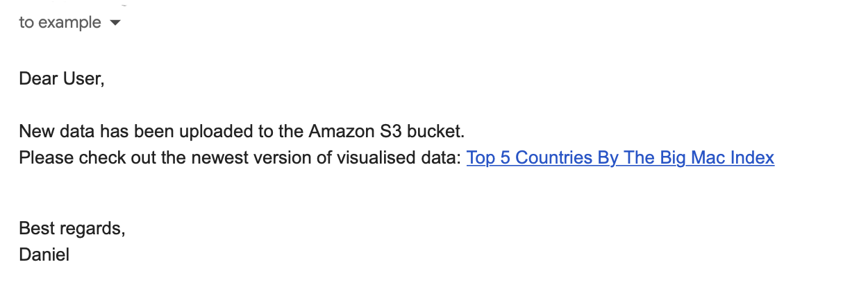Click the "to example" recipient text
868x287 pixels.
pos(60,22)
